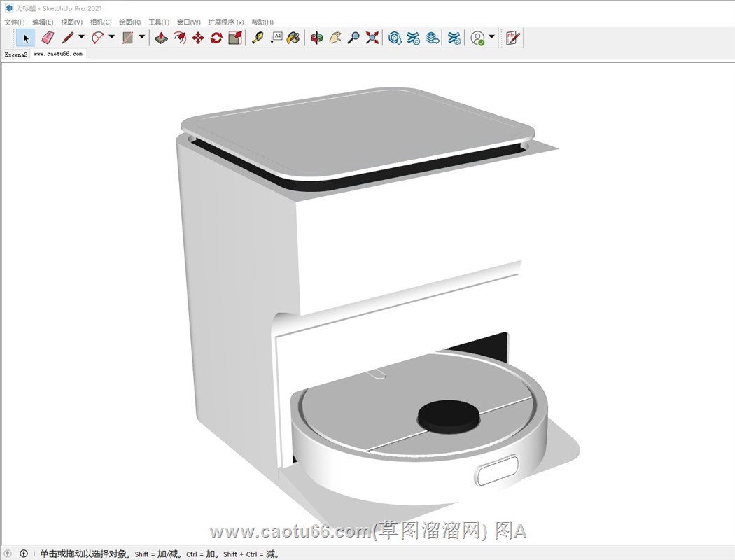Open the 文件(F) menu
The width and height of the screenshot is (735, 560).
(14, 22)
